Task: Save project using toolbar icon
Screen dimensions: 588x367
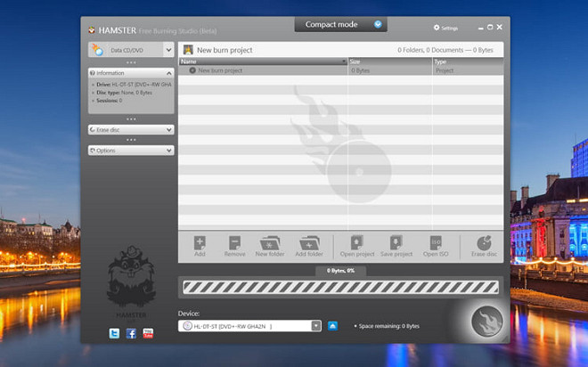Action: click(396, 246)
